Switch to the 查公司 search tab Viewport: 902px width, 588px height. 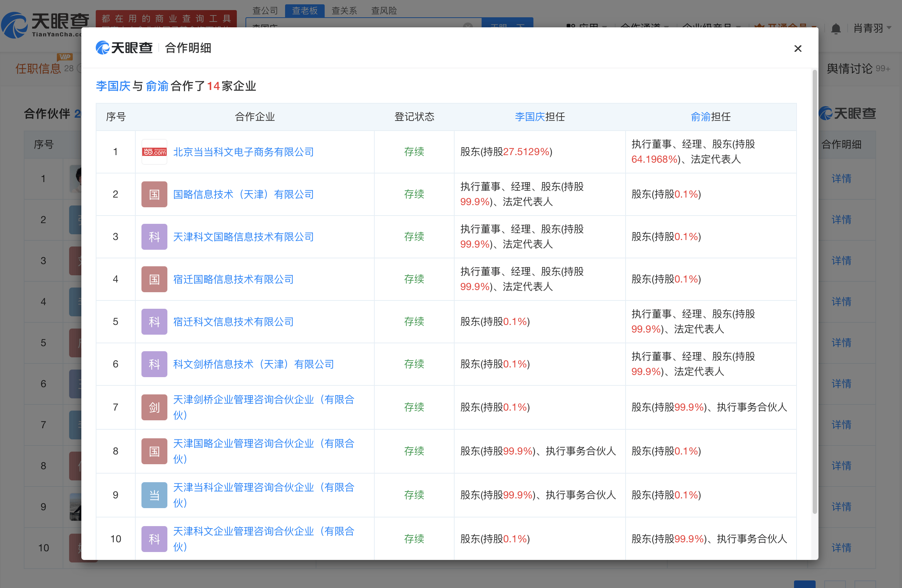click(265, 10)
